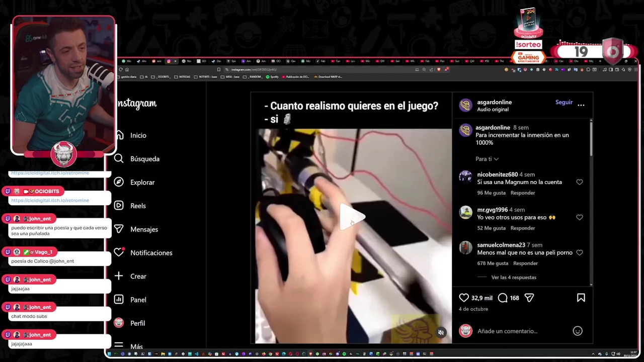The width and height of the screenshot is (644, 362).
Task: Reply to mr.gvg1996's comment
Action: click(x=523, y=228)
